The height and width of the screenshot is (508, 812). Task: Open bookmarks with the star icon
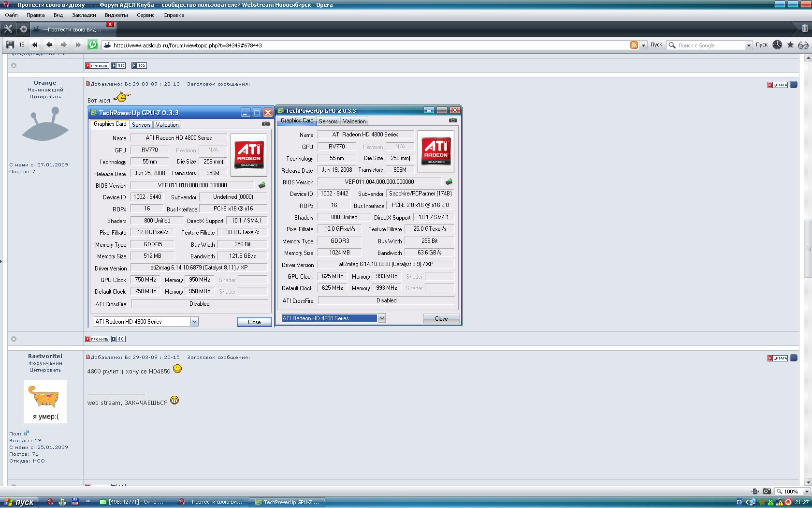pos(790,45)
